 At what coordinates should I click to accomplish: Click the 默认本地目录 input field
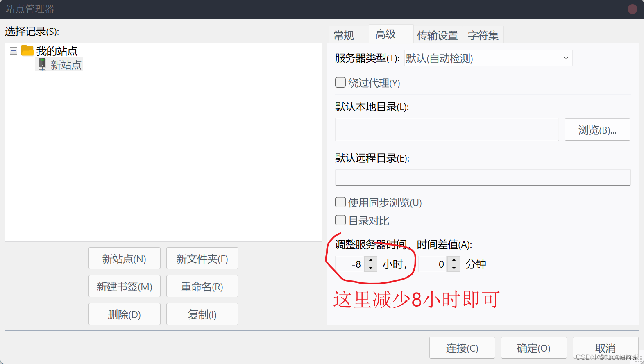[447, 130]
